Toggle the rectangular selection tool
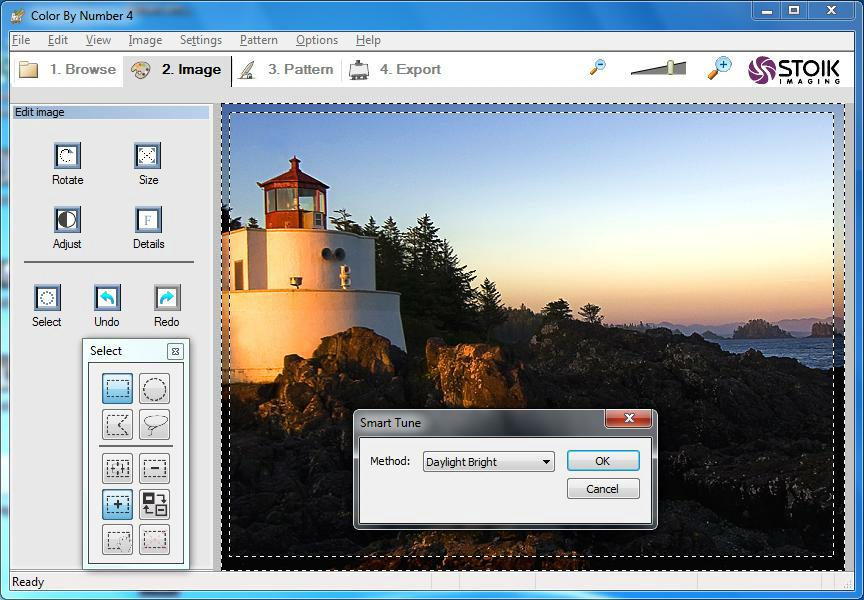Image resolution: width=864 pixels, height=600 pixels. [x=117, y=389]
